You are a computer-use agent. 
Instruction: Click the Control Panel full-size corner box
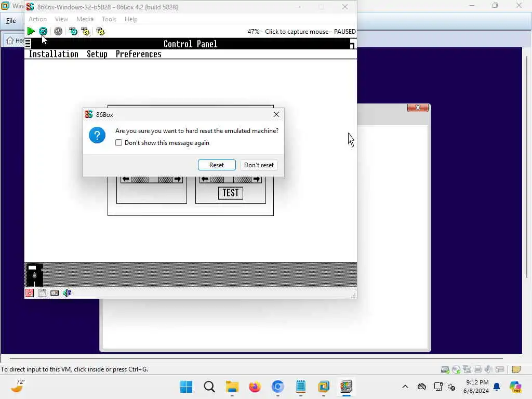click(353, 44)
